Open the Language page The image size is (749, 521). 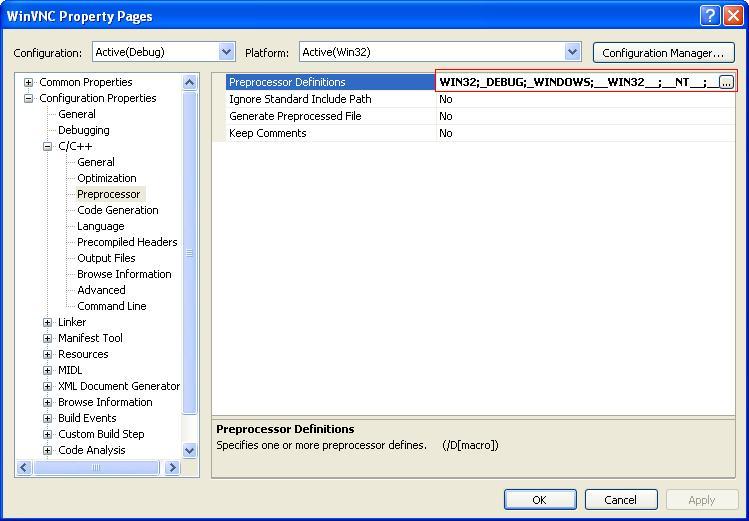pos(101,226)
